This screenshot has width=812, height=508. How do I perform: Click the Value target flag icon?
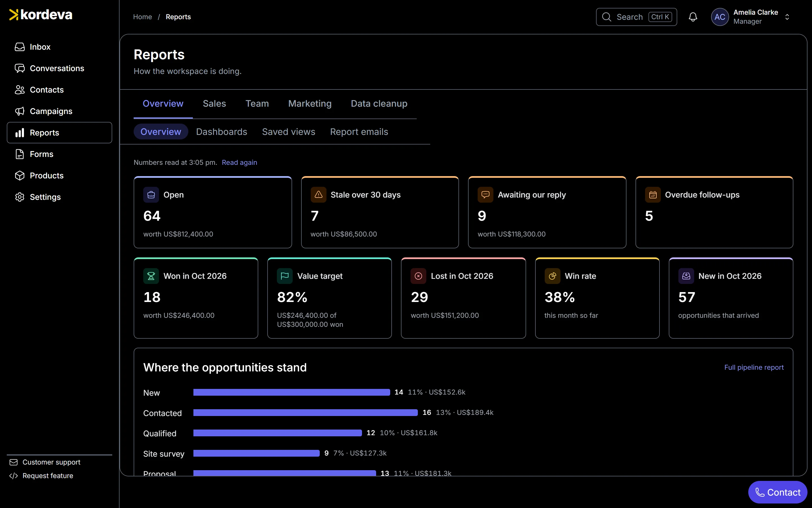[285, 276]
